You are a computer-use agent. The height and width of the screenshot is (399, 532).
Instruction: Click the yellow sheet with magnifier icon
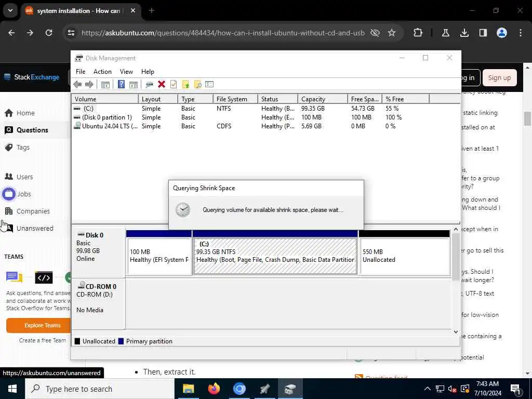[x=197, y=85]
